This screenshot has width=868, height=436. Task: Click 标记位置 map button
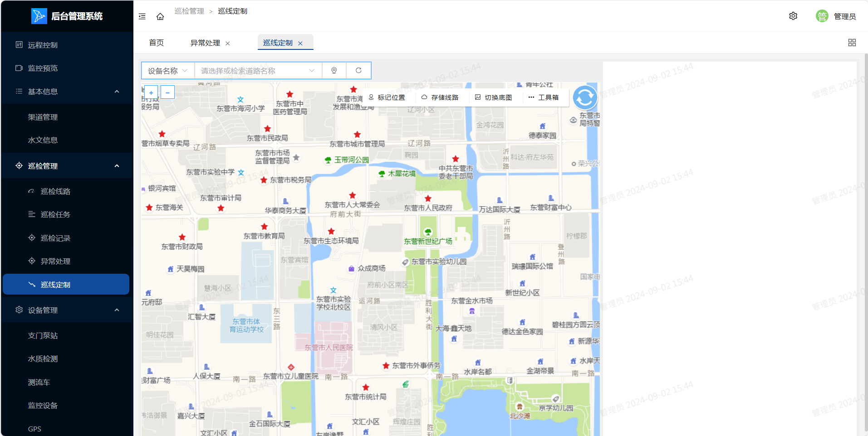click(387, 97)
